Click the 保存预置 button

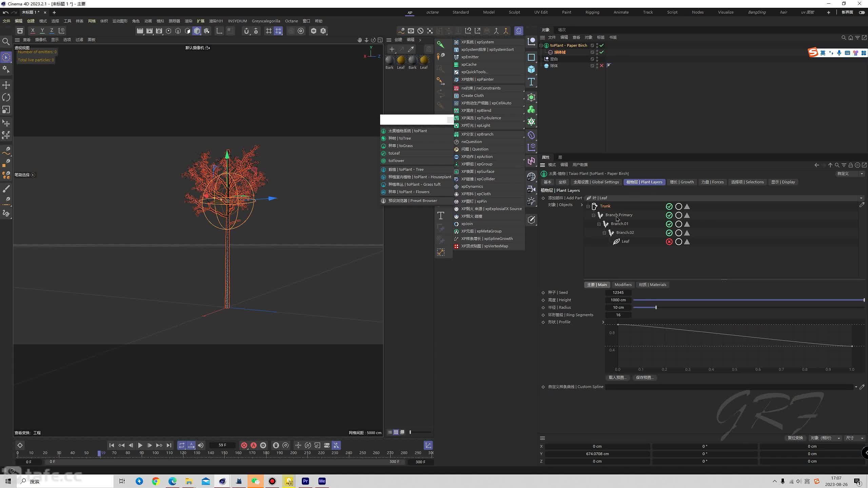644,378
